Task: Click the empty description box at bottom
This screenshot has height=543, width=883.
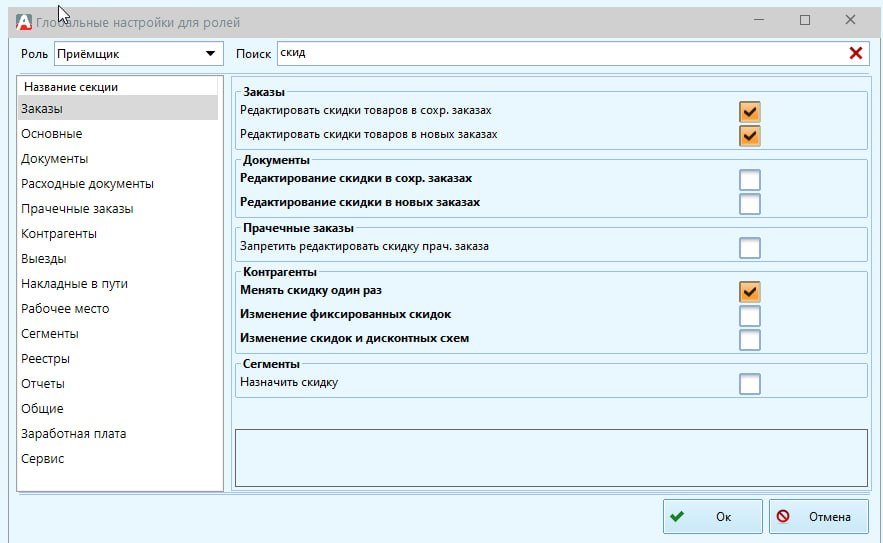Action: pyautogui.click(x=551, y=458)
